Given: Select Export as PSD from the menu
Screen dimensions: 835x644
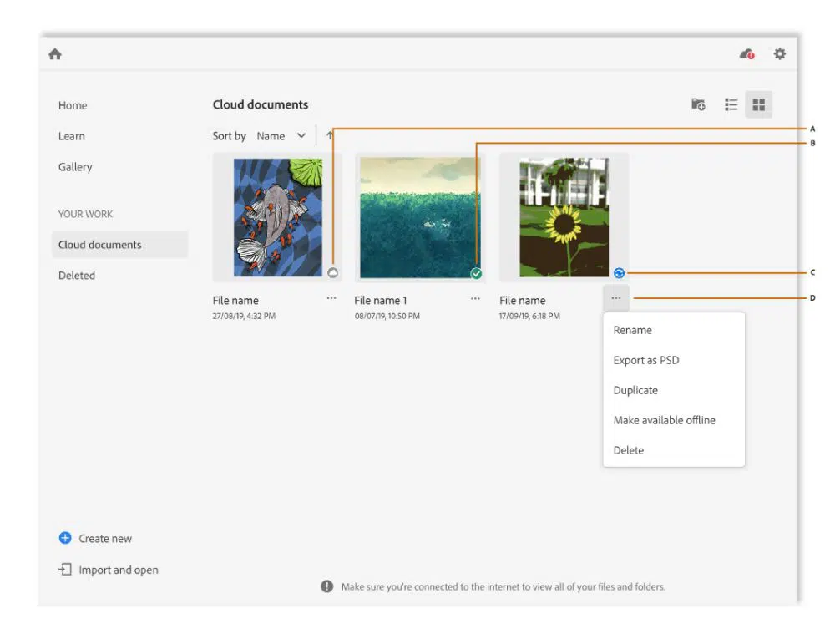Looking at the screenshot, I should (645, 360).
